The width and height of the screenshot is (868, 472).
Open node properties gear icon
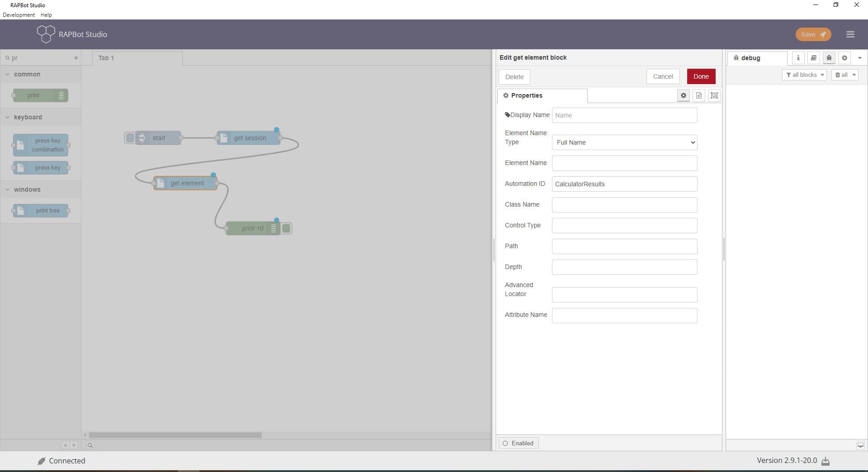[x=684, y=95]
